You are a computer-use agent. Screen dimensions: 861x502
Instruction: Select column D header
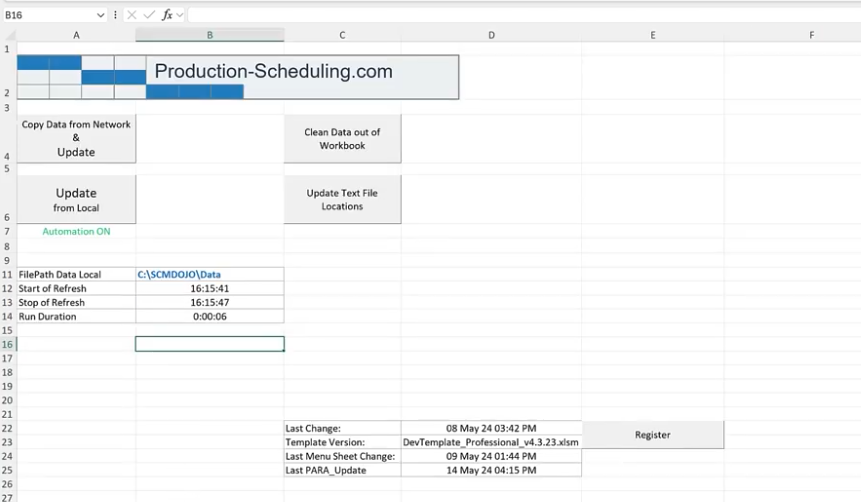click(x=491, y=35)
